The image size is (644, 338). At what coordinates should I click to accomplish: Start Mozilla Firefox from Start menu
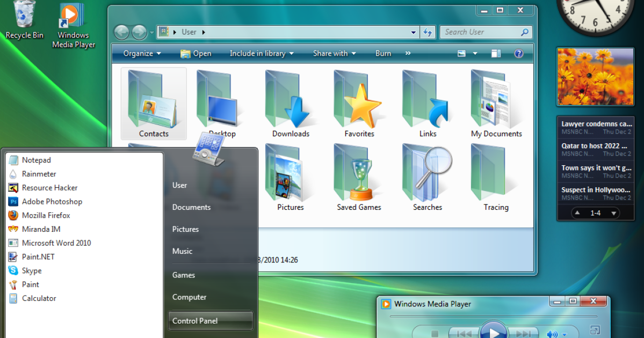pyautogui.click(x=46, y=215)
